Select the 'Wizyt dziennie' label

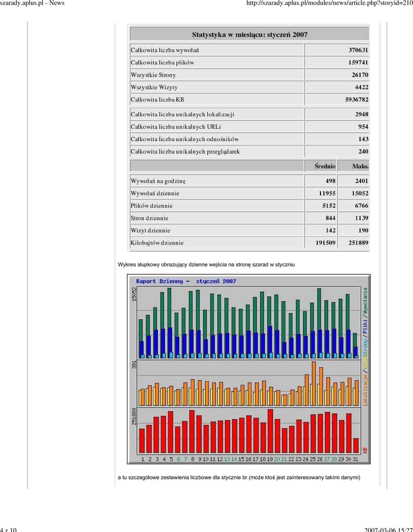tap(151, 231)
